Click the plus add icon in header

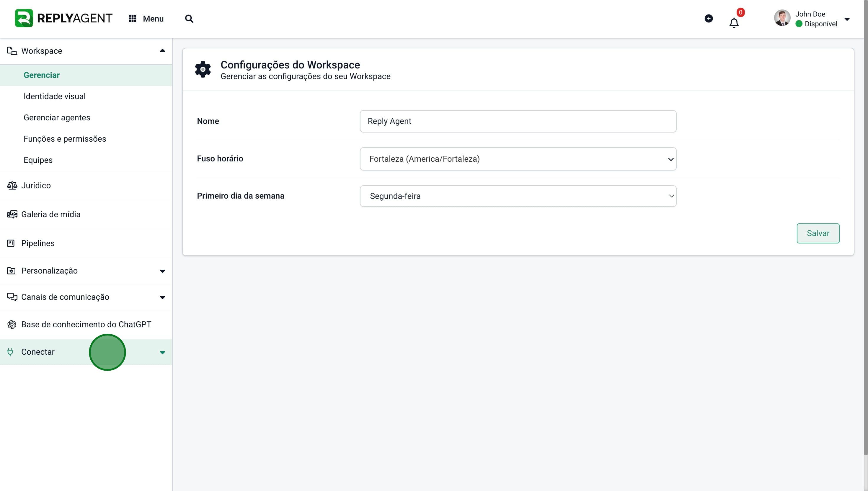pyautogui.click(x=709, y=19)
